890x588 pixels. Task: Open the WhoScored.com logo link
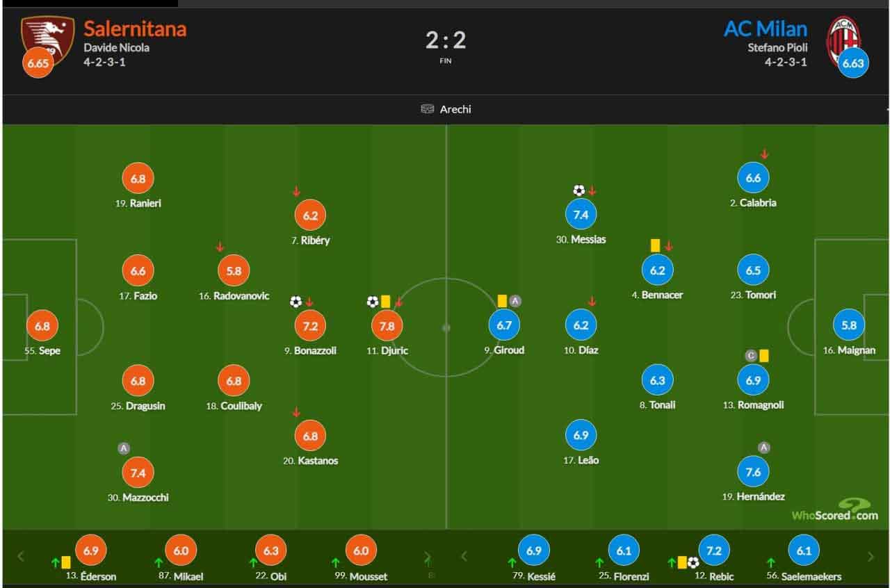click(835, 510)
